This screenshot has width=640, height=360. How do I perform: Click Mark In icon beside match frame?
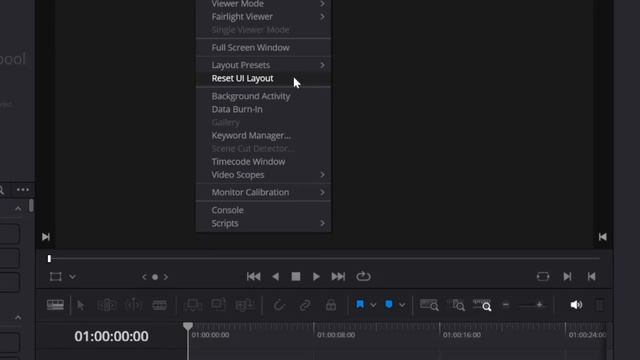coord(567,276)
